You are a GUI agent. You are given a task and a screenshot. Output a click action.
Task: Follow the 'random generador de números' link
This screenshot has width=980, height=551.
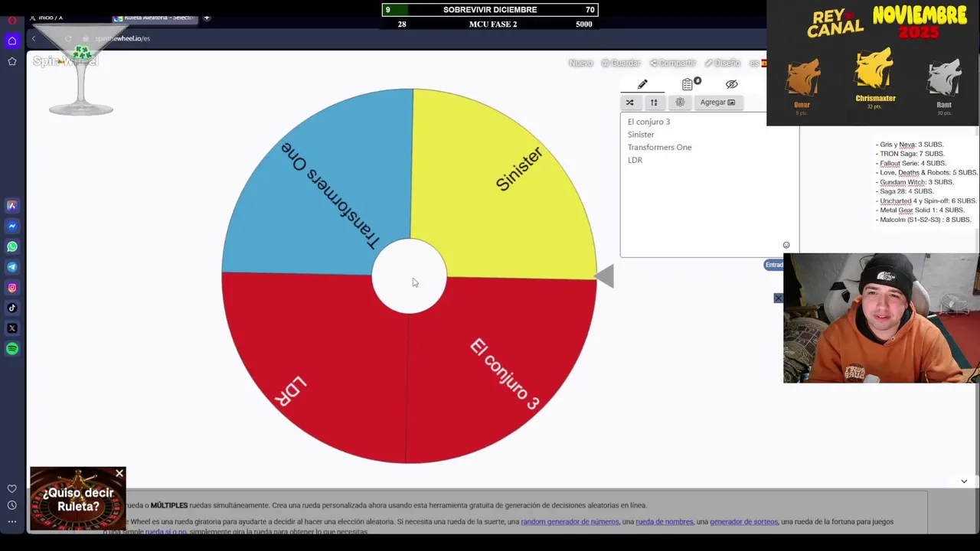click(570, 522)
